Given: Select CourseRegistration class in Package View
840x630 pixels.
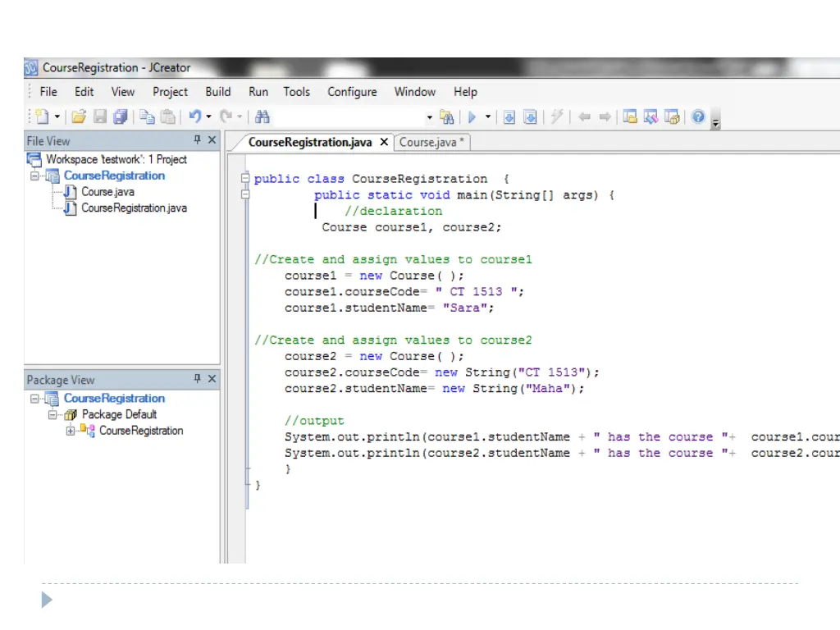Looking at the screenshot, I should click(x=141, y=431).
